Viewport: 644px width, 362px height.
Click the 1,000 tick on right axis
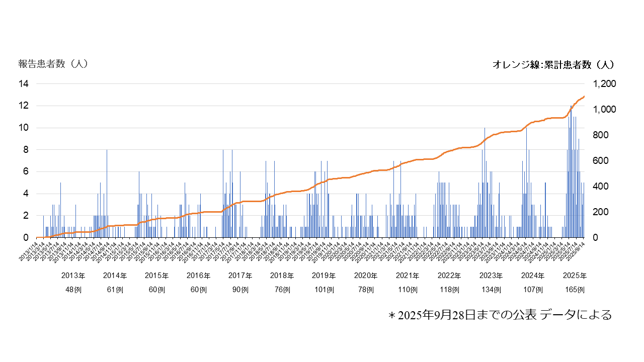point(604,110)
